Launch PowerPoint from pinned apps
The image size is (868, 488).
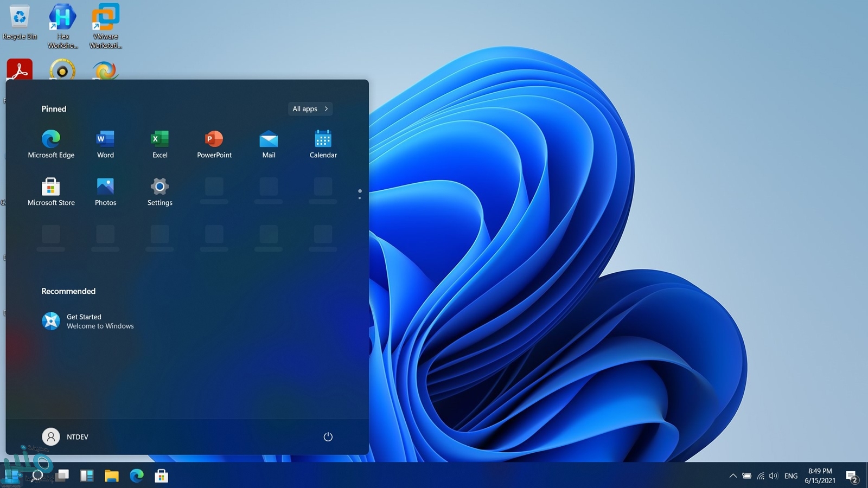click(214, 144)
